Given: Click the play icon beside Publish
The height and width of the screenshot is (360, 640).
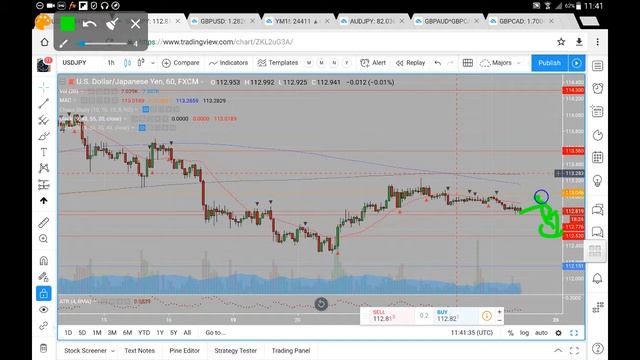Looking at the screenshot, I should click(x=576, y=63).
